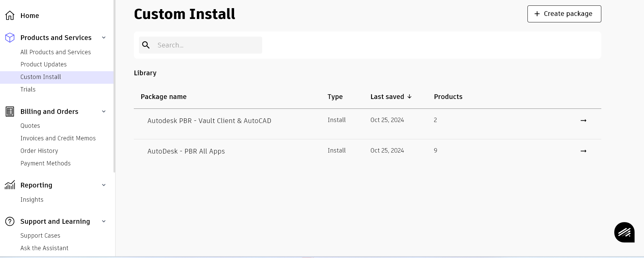Viewport: 644px width, 258px height.
Task: Click the Products column header
Action: click(x=448, y=97)
